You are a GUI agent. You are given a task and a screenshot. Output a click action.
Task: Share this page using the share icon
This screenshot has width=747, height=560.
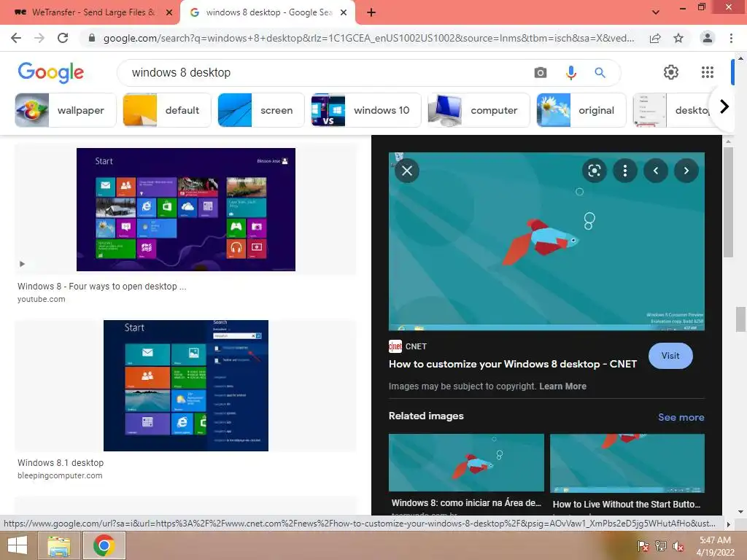pyautogui.click(x=655, y=38)
